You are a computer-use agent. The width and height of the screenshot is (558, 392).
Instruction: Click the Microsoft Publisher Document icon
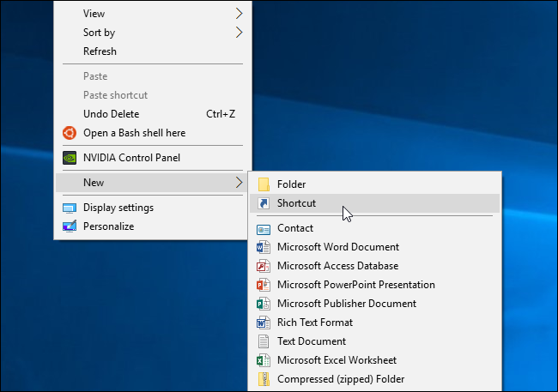(x=264, y=304)
